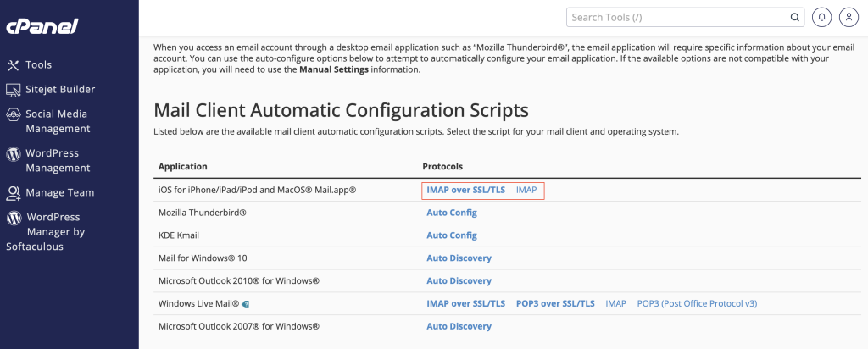This screenshot has height=349, width=868.
Task: Click the KDE Kmail application name
Action: click(x=179, y=235)
